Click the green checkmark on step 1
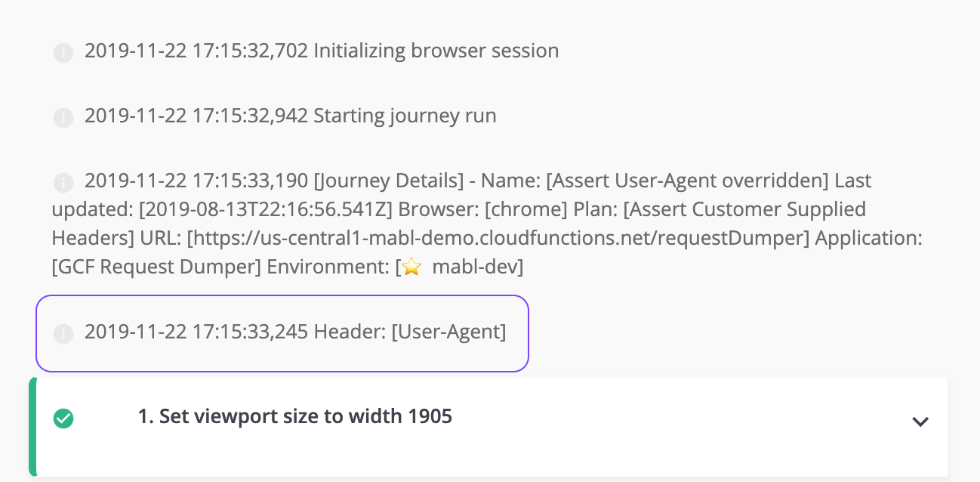 pos(63,419)
